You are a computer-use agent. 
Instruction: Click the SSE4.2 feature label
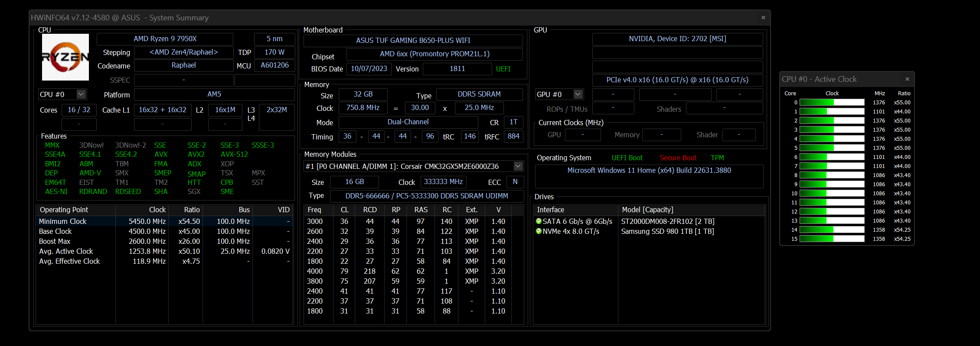pyautogui.click(x=126, y=155)
